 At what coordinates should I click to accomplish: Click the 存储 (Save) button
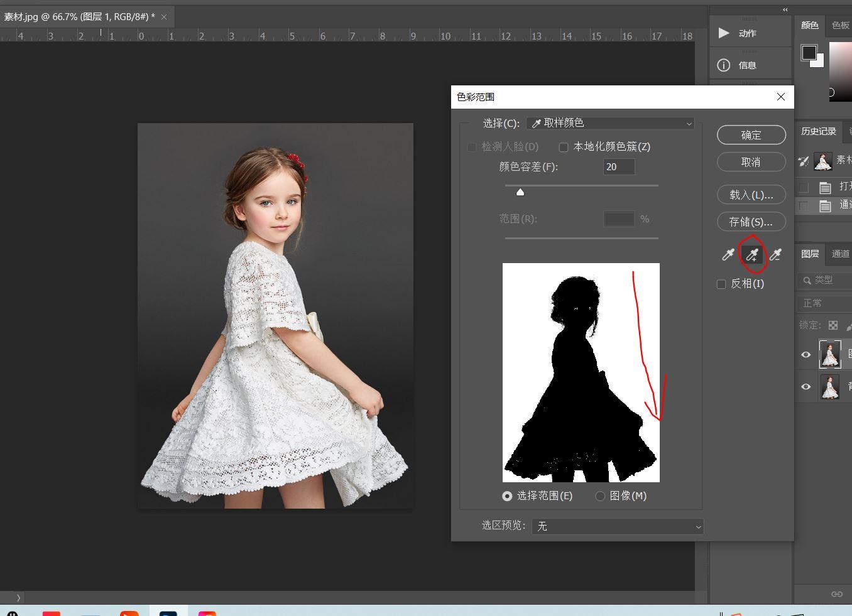pyautogui.click(x=751, y=222)
